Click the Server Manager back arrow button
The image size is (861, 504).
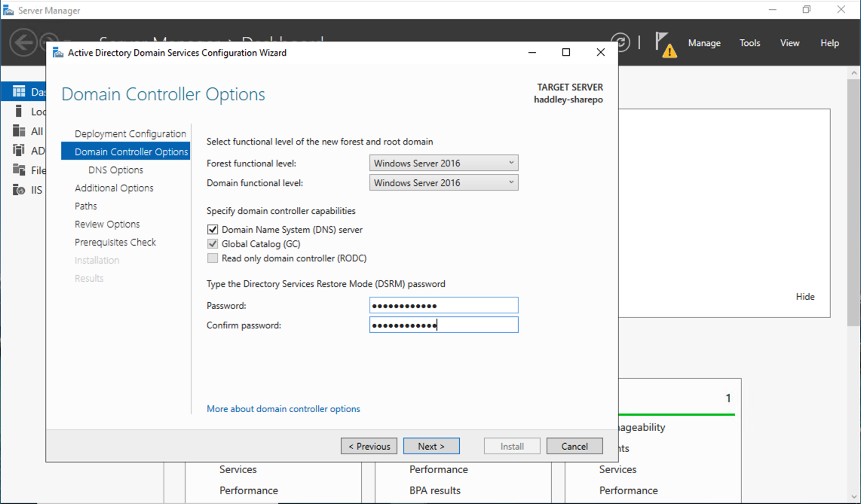click(23, 42)
